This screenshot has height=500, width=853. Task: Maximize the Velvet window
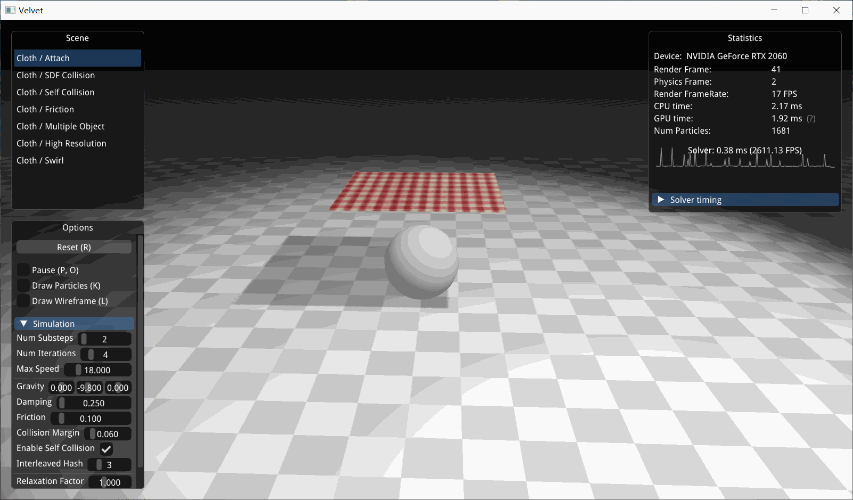[805, 10]
